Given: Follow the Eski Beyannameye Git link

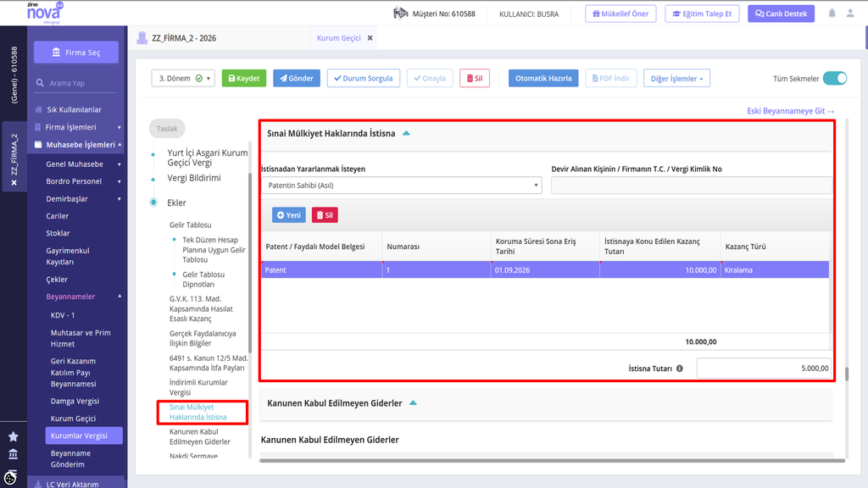Looking at the screenshot, I should pyautogui.click(x=791, y=111).
